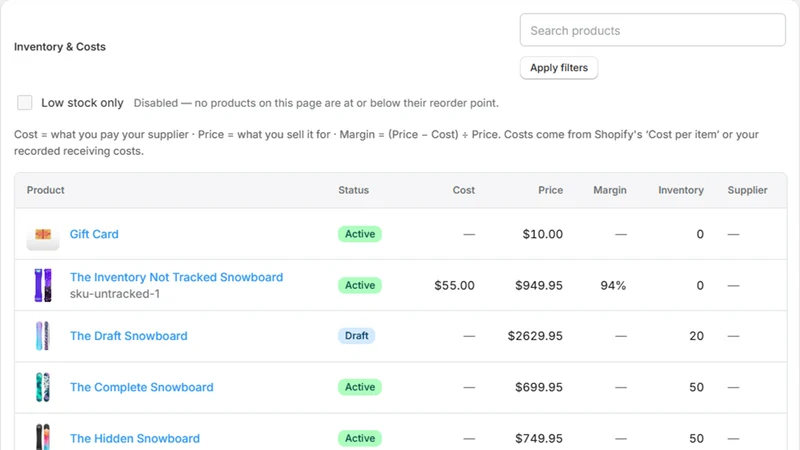Click the Draft status badge
The image size is (800, 450).
coord(356,336)
